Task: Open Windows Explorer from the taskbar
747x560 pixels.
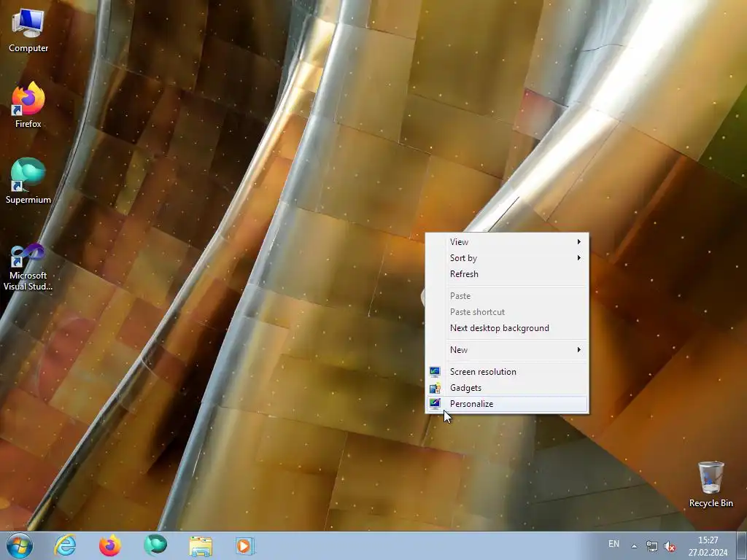Action: (201, 545)
